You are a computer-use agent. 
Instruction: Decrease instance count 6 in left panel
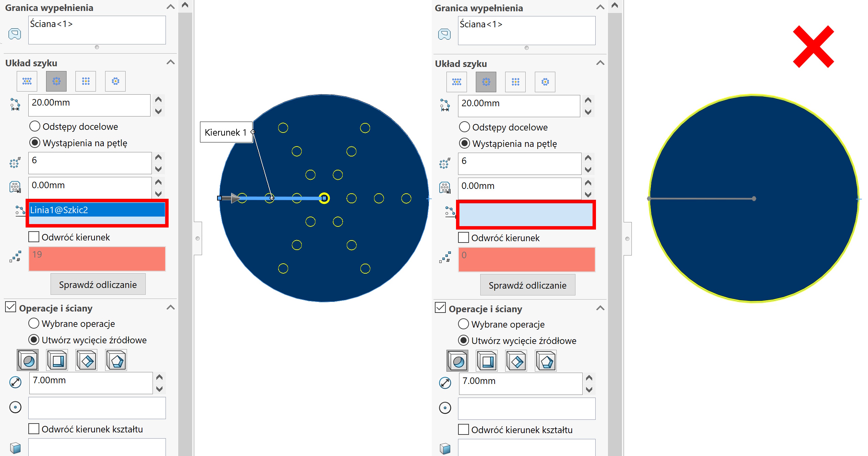click(x=158, y=169)
